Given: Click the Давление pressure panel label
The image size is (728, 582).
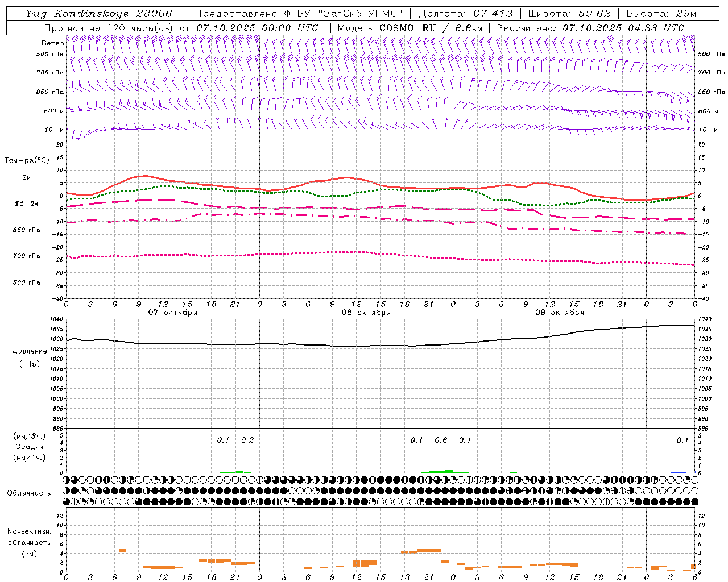Looking at the screenshot, I should pyautogui.click(x=30, y=351).
